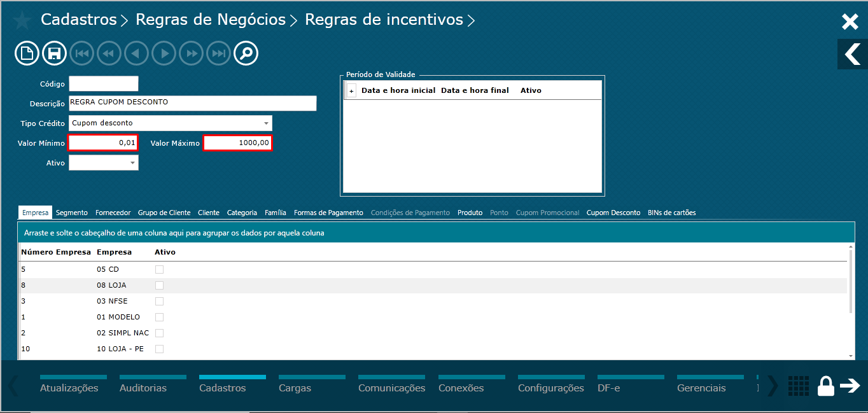Go to last record navigation icon
This screenshot has height=413, width=868.
(x=219, y=53)
